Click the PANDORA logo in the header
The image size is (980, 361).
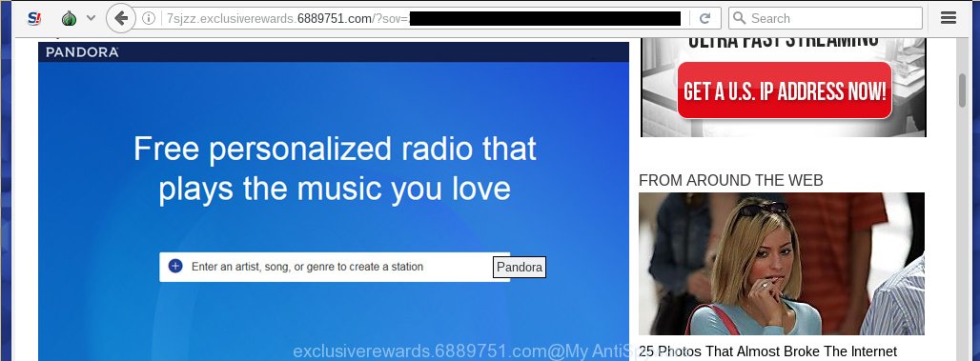(x=82, y=52)
